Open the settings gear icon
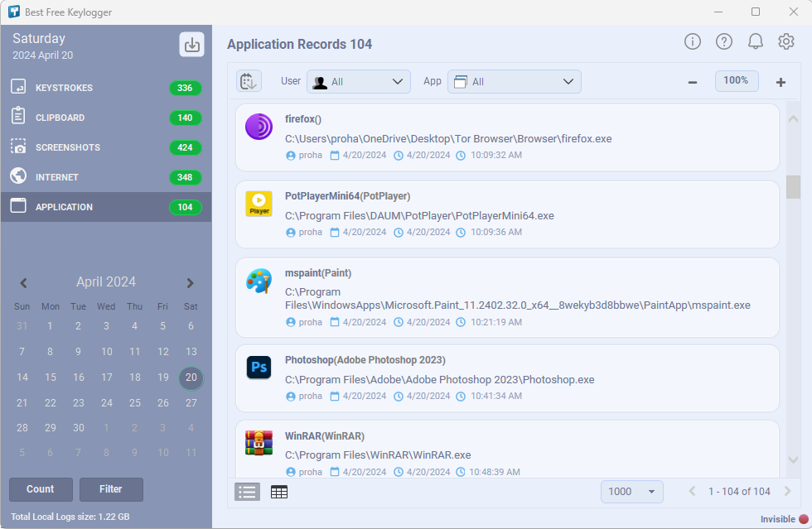This screenshot has width=812, height=529. tap(786, 41)
